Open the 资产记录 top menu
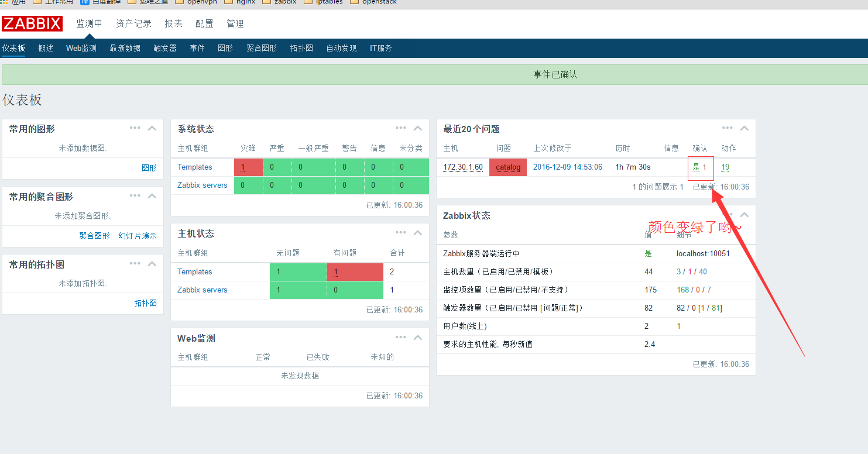Viewport: 868px width, 454px height. [x=133, y=23]
